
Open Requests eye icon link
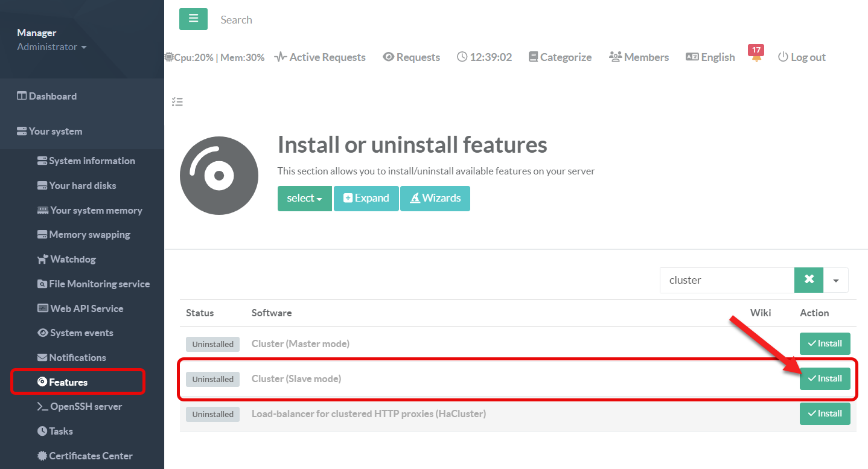click(x=411, y=57)
